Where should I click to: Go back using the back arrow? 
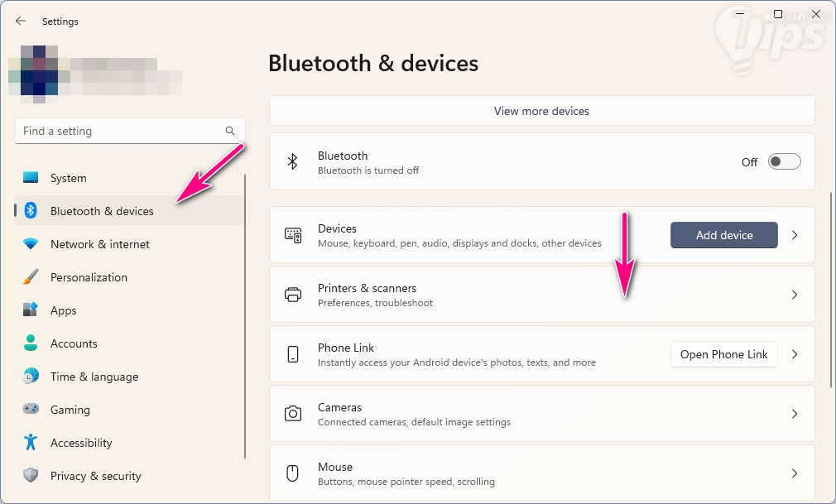pyautogui.click(x=21, y=22)
